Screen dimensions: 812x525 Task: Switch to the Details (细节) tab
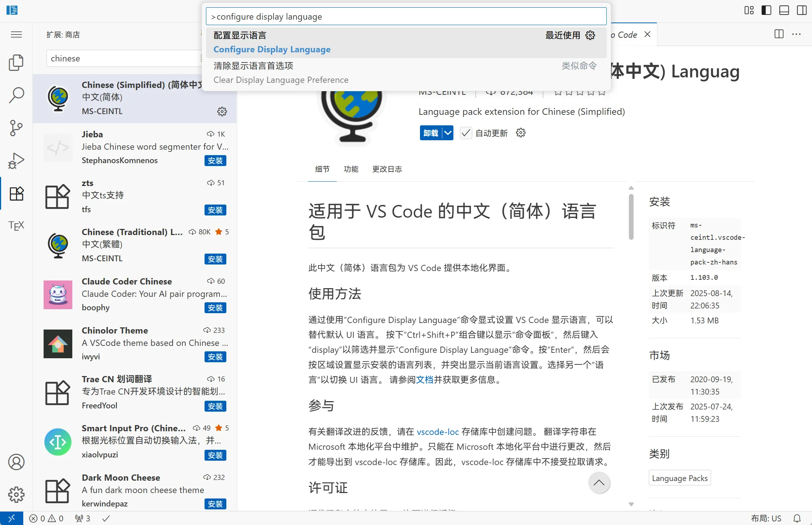click(322, 169)
